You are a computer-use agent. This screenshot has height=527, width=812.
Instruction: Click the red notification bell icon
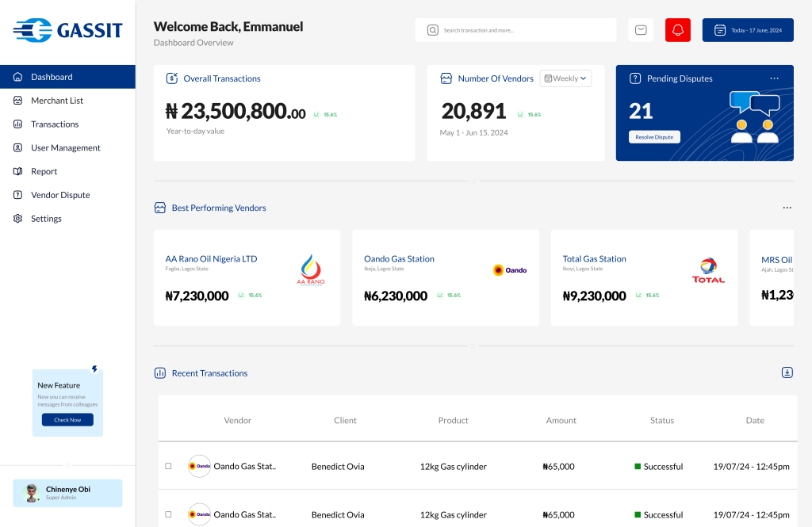pyautogui.click(x=677, y=30)
